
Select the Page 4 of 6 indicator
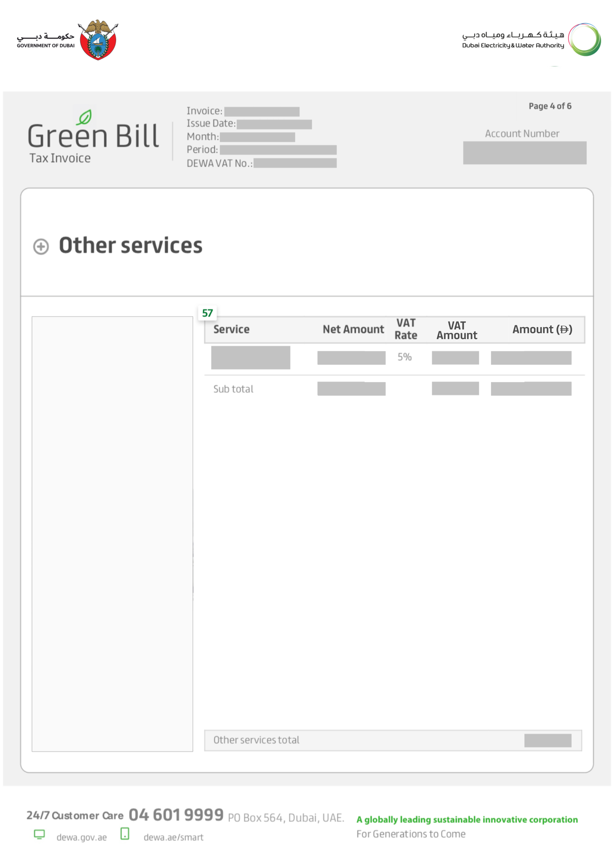coord(550,106)
